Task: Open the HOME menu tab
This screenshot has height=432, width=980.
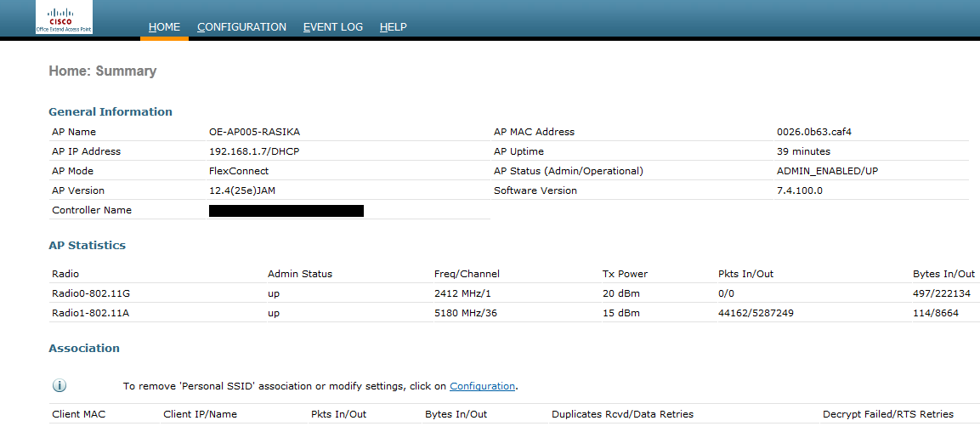Action: pyautogui.click(x=164, y=27)
